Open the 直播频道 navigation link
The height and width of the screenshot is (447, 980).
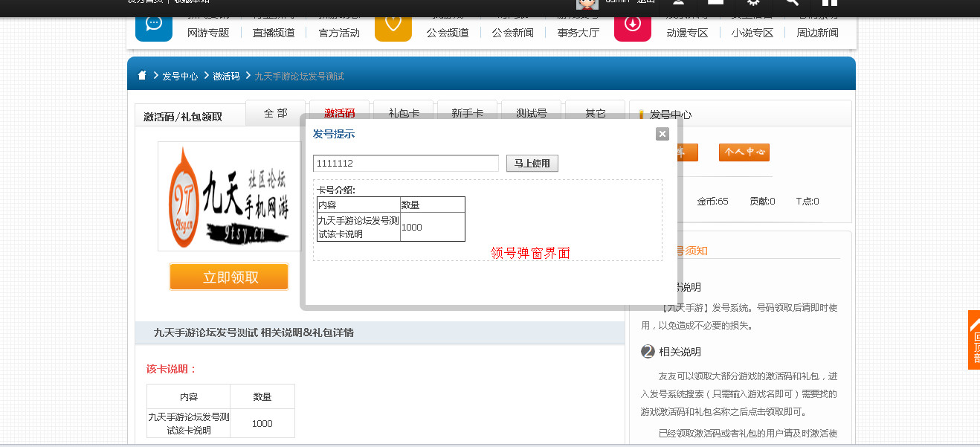(274, 33)
